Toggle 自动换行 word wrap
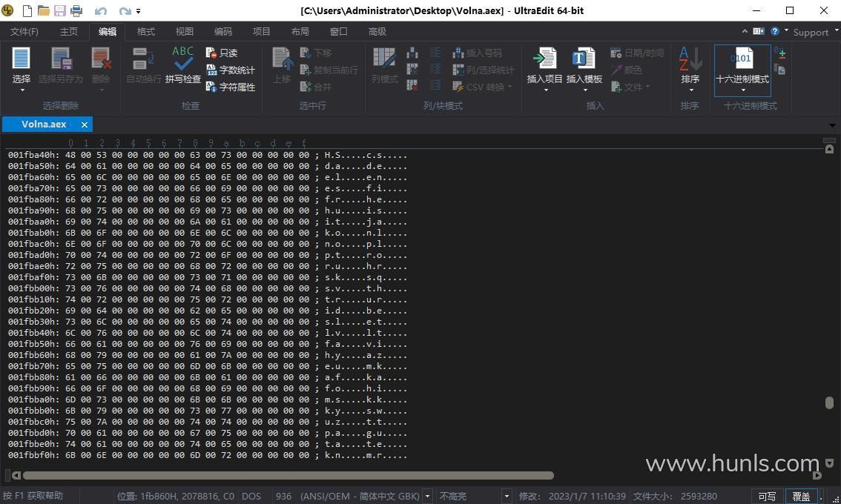 pos(144,64)
